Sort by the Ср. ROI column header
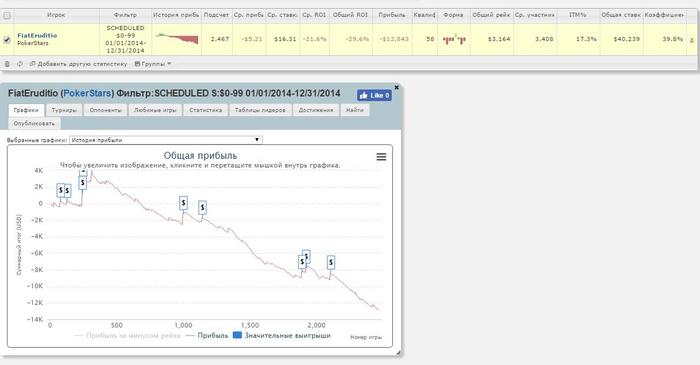The height and width of the screenshot is (365, 700). tap(314, 15)
